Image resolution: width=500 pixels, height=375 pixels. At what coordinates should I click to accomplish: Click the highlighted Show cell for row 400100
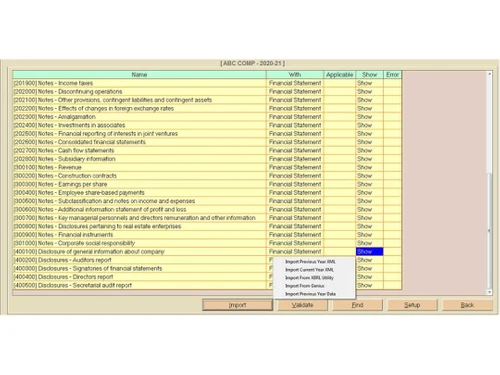[369, 252]
